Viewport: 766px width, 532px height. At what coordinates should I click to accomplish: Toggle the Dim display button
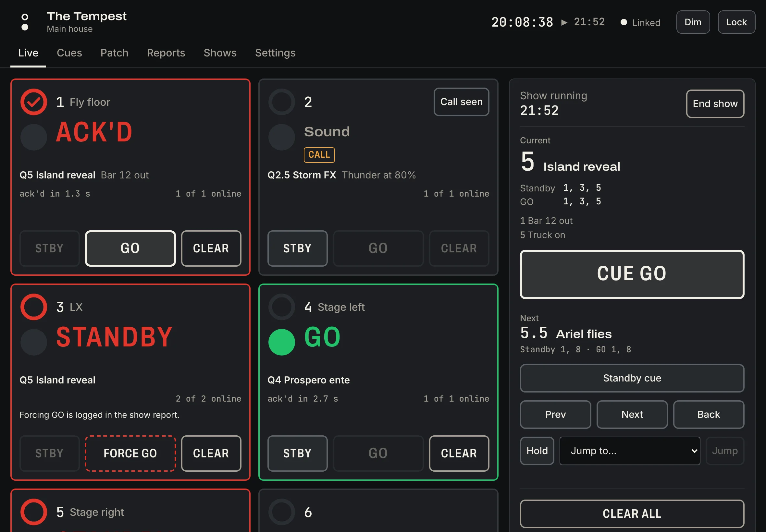click(x=693, y=22)
